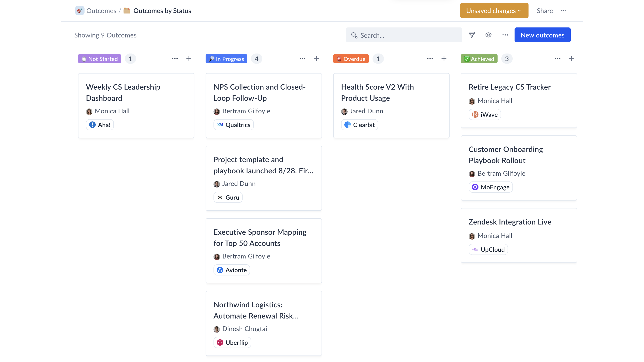Click the New outcomes button
The height and width of the screenshot is (362, 644).
pyautogui.click(x=542, y=35)
